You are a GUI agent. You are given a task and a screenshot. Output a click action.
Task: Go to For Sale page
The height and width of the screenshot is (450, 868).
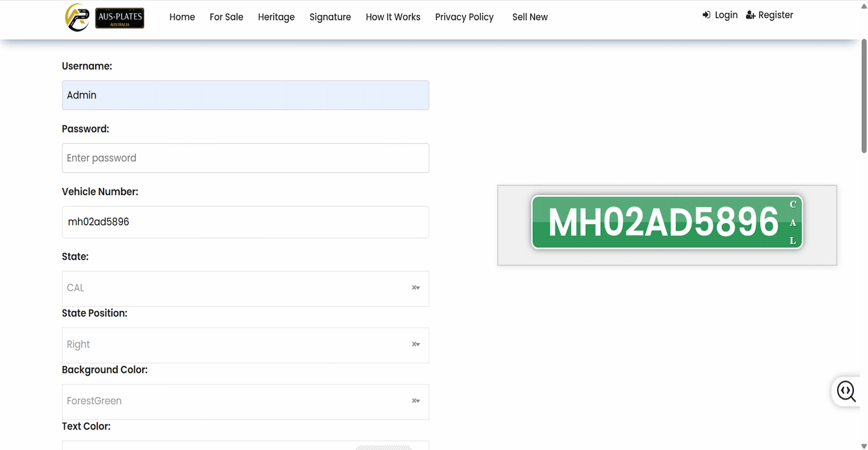(226, 17)
